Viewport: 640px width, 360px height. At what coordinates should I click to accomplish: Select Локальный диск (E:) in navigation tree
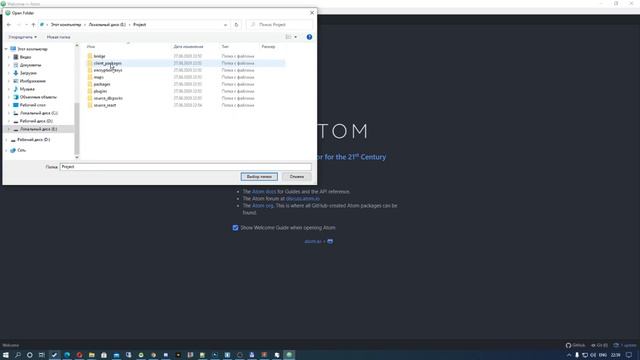[x=38, y=129]
